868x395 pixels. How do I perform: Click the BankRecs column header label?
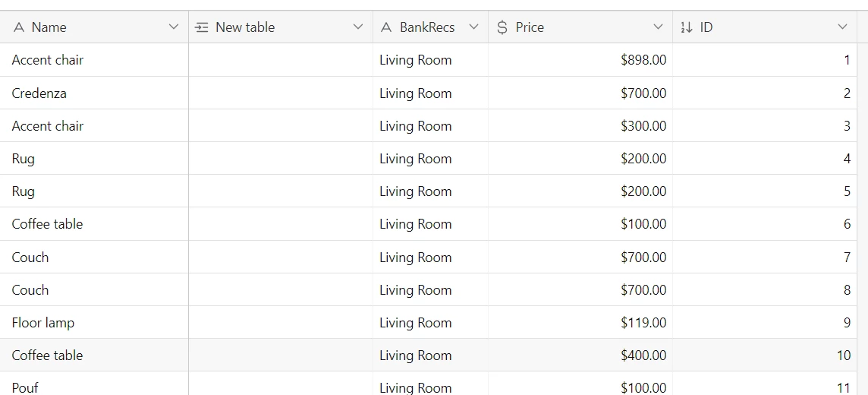point(427,27)
